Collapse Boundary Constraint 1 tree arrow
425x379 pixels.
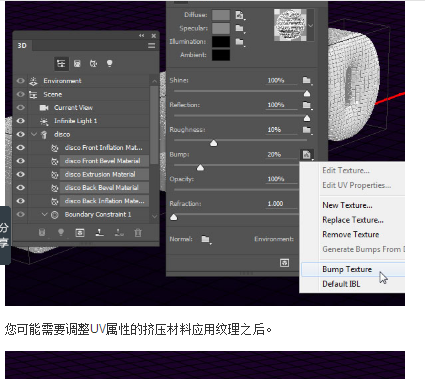point(45,214)
